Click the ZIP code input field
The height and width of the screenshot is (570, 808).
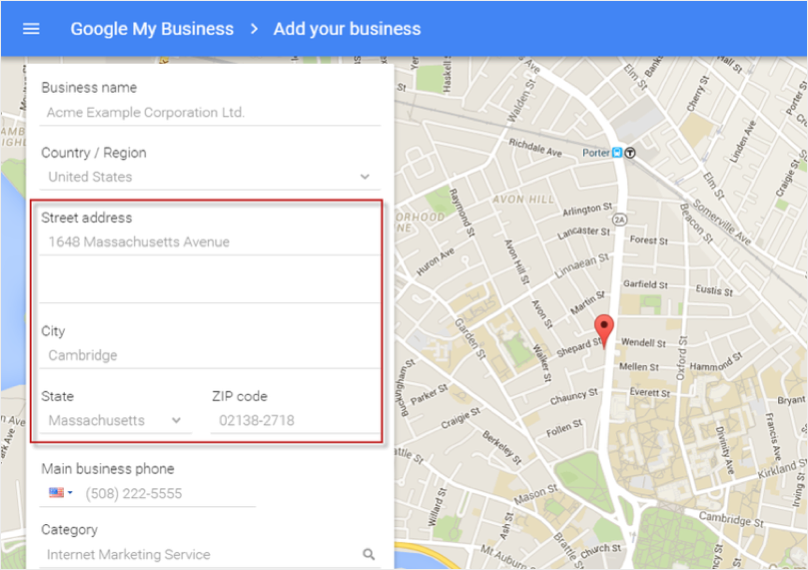(x=295, y=420)
